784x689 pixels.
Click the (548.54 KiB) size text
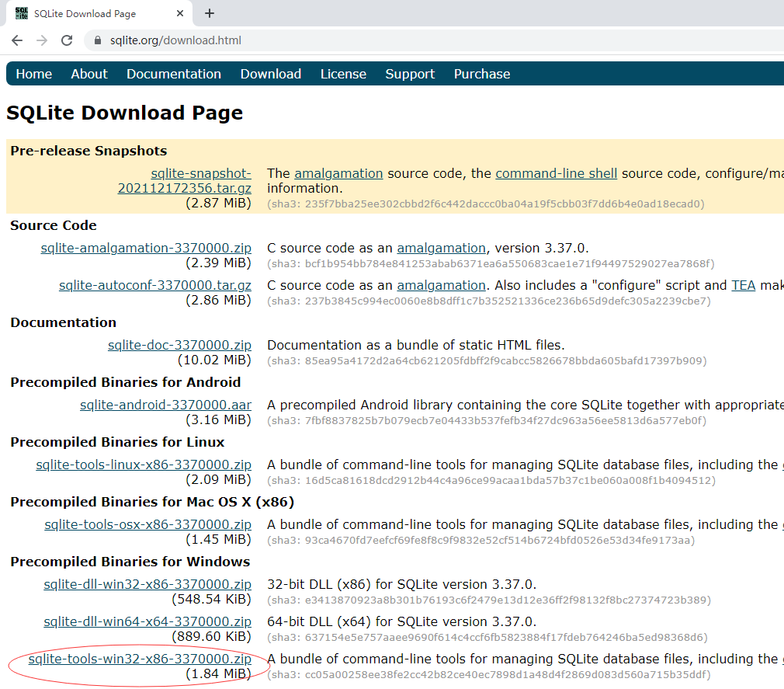[211, 599]
